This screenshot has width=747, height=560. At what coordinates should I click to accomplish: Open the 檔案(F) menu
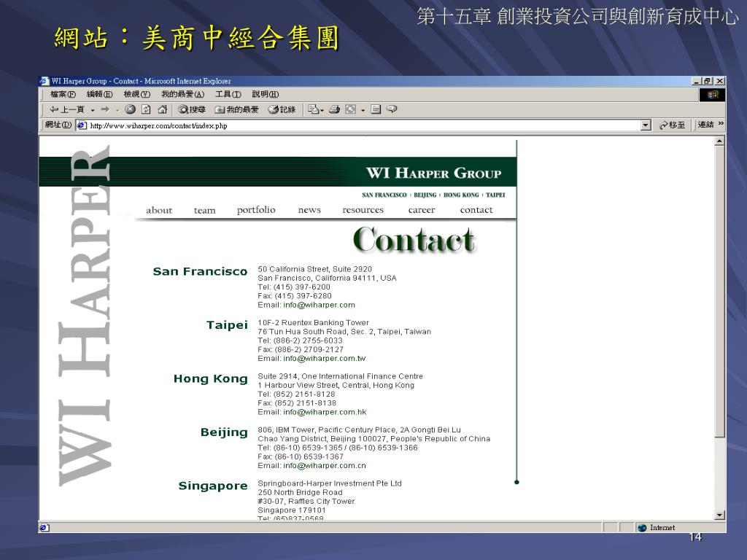[x=63, y=94]
